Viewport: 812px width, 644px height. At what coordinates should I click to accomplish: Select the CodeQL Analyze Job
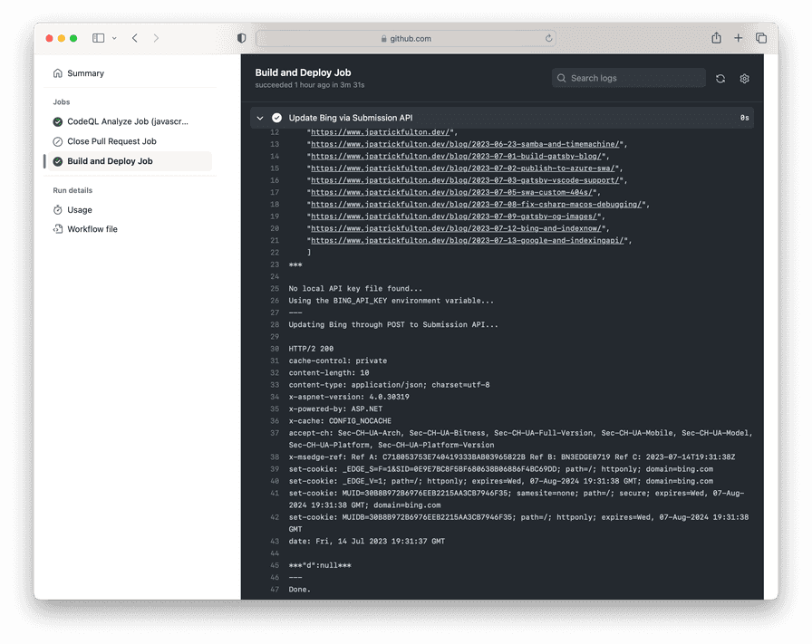pos(127,121)
